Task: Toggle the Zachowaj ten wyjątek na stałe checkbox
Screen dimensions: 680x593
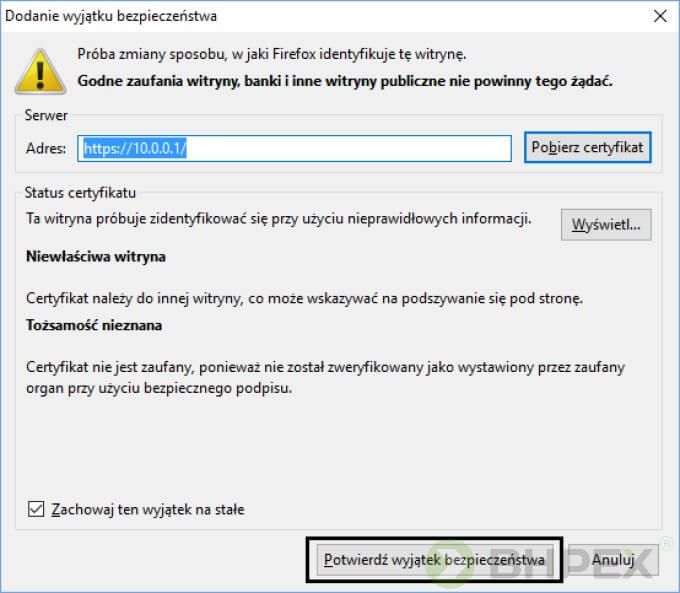Action: click(x=36, y=510)
